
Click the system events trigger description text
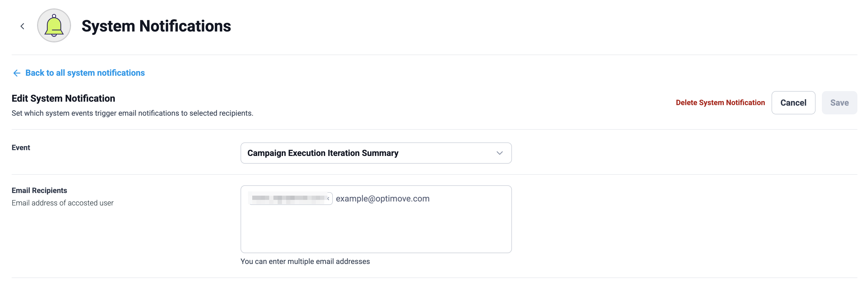tap(132, 113)
